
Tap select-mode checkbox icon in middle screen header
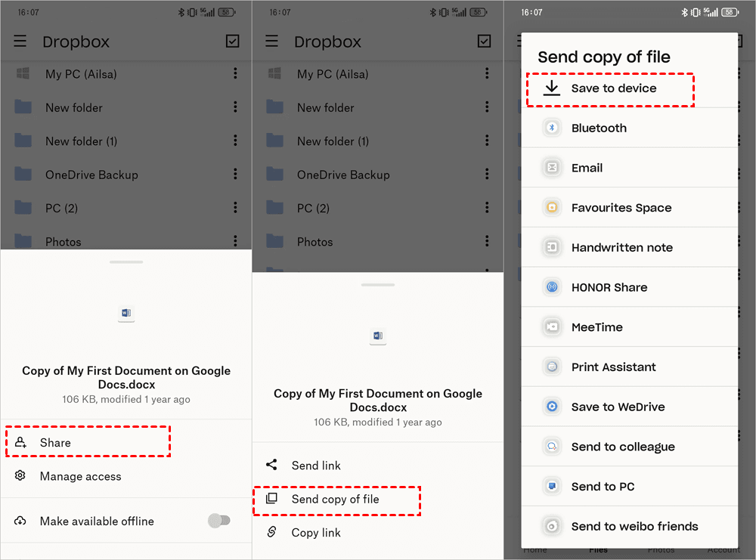click(484, 41)
